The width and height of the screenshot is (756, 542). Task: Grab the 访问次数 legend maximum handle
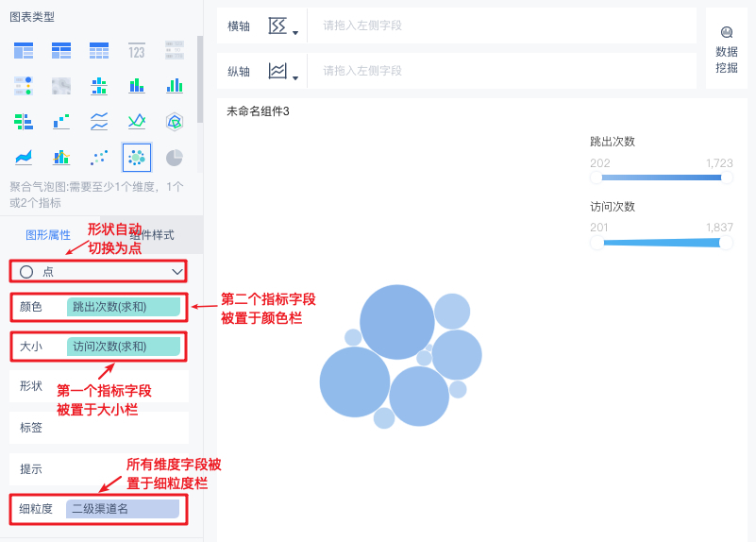726,243
